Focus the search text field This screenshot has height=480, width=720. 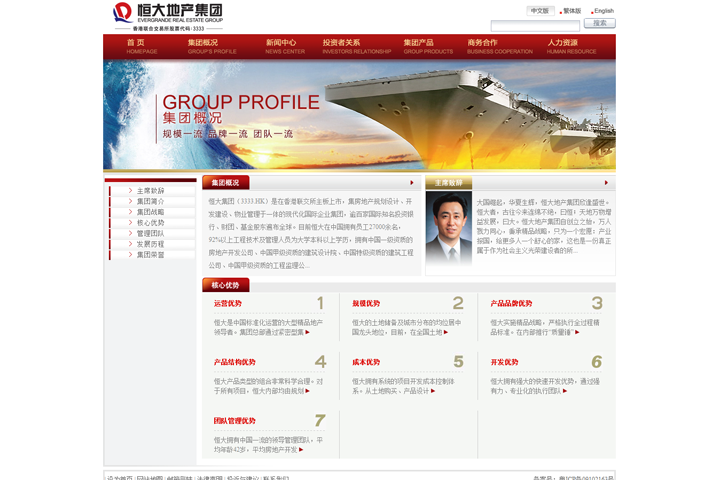coord(534,25)
